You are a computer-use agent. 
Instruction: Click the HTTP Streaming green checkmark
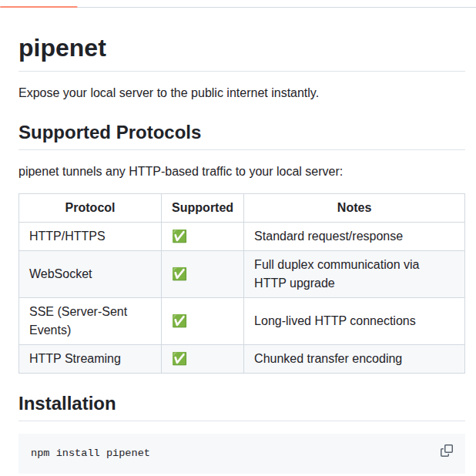tap(179, 358)
